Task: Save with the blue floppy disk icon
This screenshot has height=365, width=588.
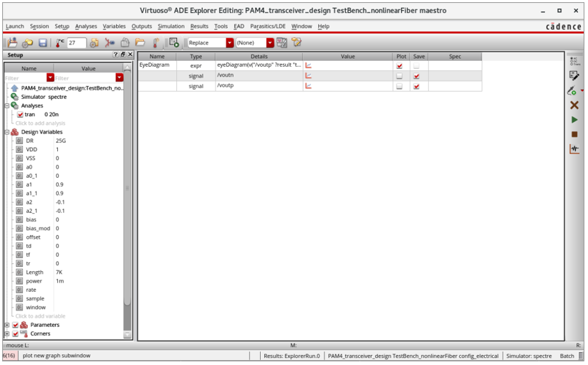Action: coord(43,43)
